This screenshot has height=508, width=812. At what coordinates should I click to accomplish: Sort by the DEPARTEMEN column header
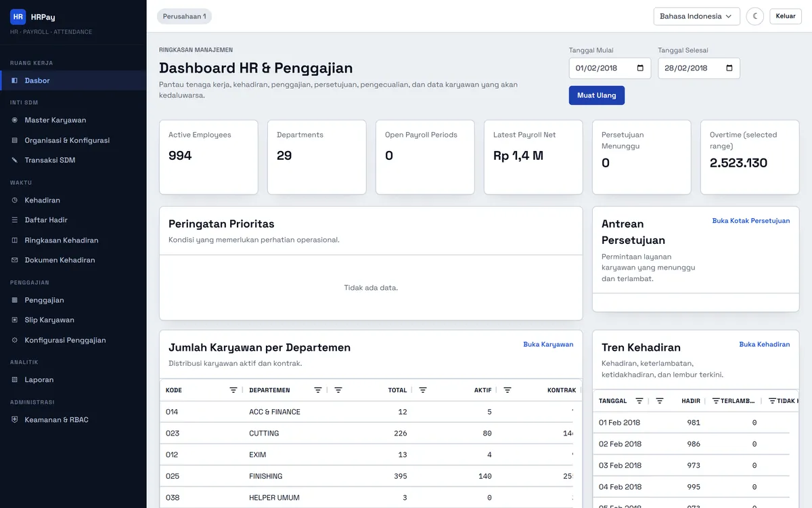pyautogui.click(x=269, y=390)
